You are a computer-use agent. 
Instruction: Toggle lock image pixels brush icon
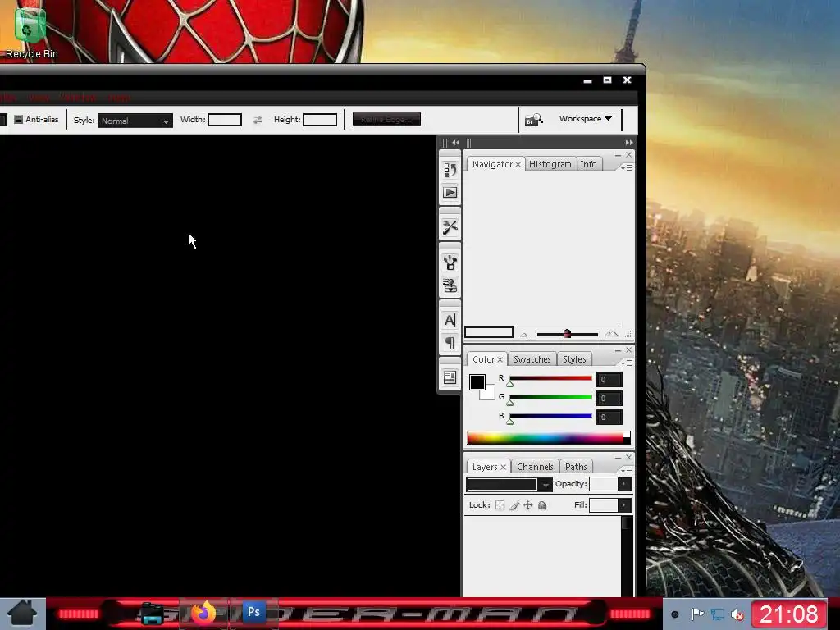point(514,505)
